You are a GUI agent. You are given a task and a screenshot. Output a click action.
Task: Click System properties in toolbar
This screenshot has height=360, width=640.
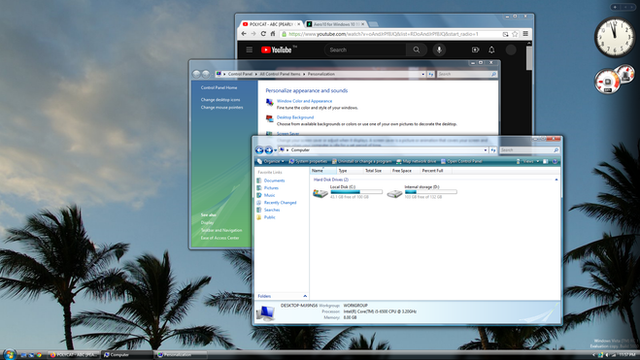tap(308, 161)
